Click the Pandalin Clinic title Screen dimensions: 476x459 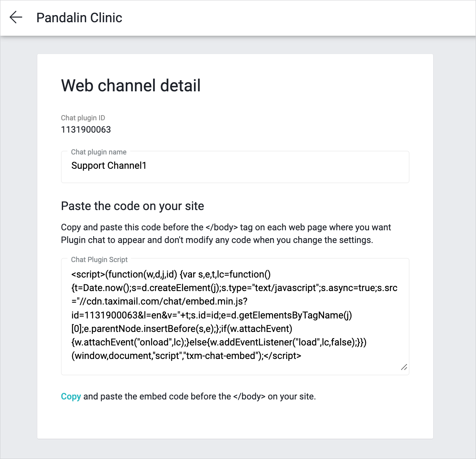(79, 17)
